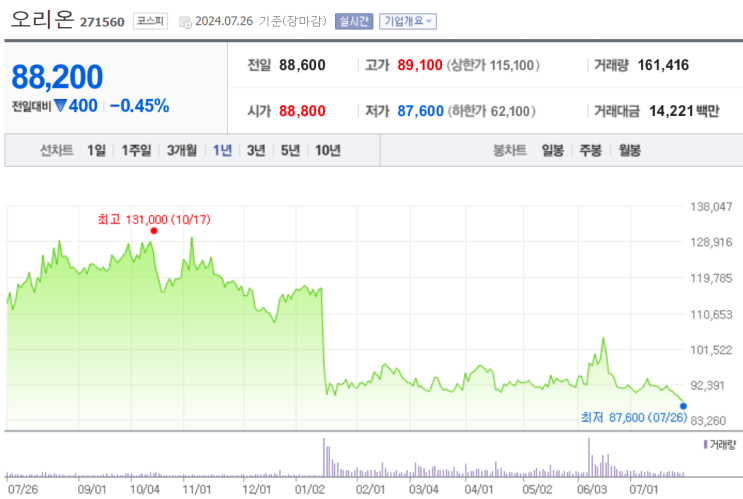743x499 pixels.
Task: Click the blue 최저 low point marker
Action: click(x=683, y=406)
